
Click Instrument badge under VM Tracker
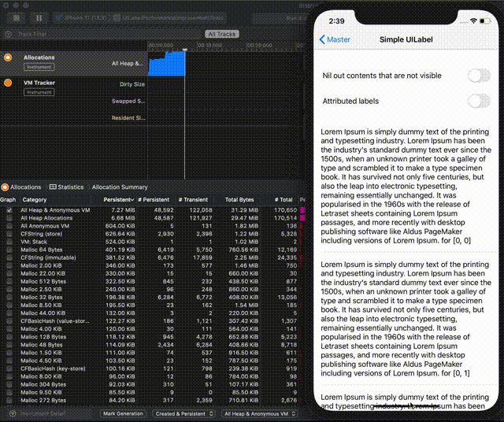click(x=39, y=92)
